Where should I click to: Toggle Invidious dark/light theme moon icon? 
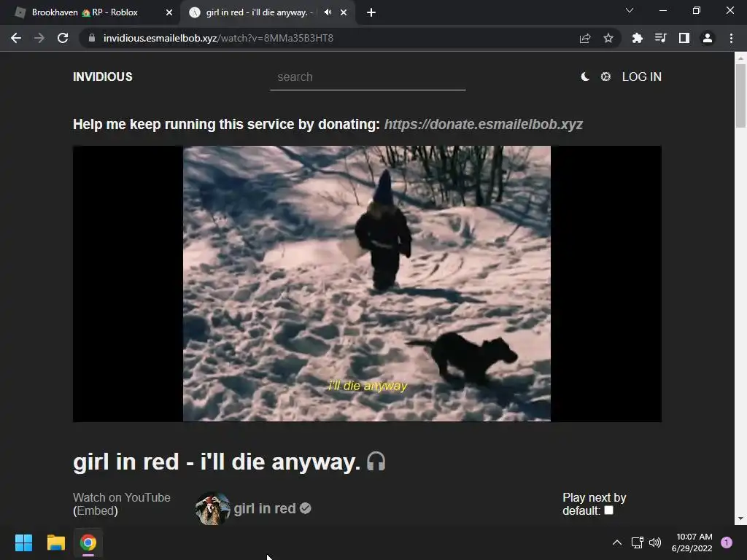tap(585, 77)
